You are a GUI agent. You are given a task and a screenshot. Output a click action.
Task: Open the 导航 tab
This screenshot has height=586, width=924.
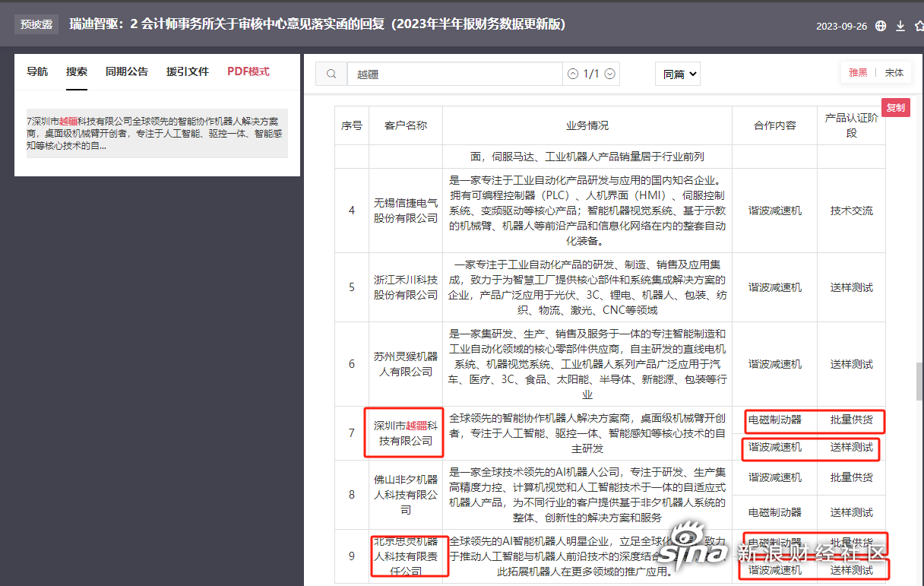(37, 71)
